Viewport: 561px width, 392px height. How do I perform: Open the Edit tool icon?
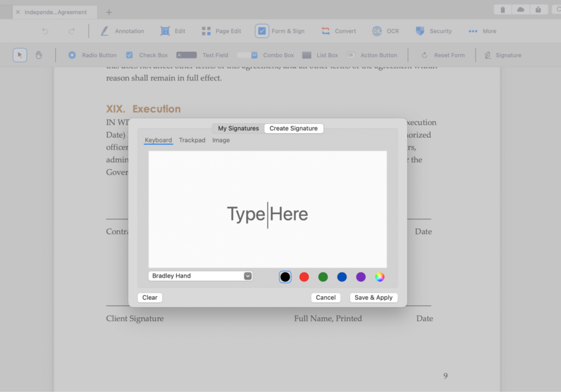point(165,31)
